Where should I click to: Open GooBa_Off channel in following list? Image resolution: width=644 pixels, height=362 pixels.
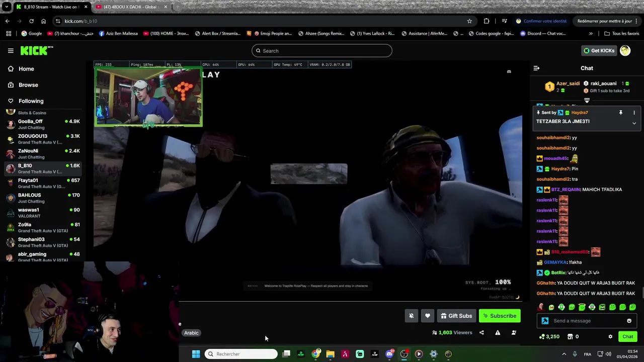coord(43,124)
